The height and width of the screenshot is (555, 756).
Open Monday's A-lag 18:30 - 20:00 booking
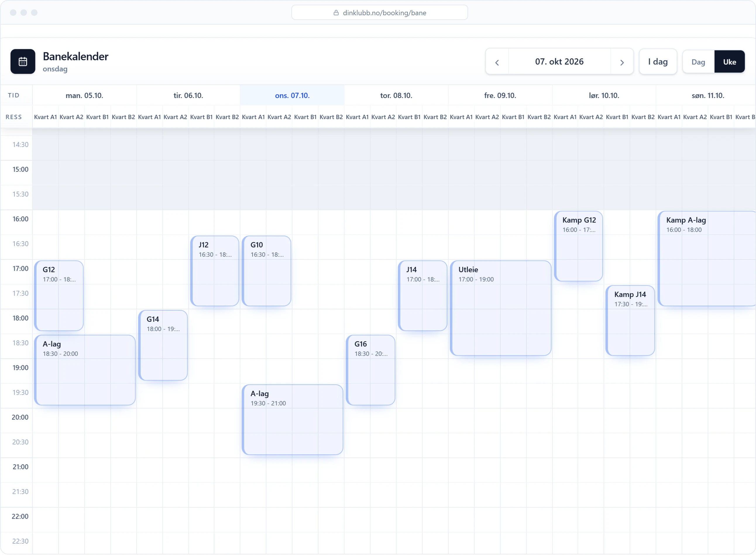tap(85, 370)
